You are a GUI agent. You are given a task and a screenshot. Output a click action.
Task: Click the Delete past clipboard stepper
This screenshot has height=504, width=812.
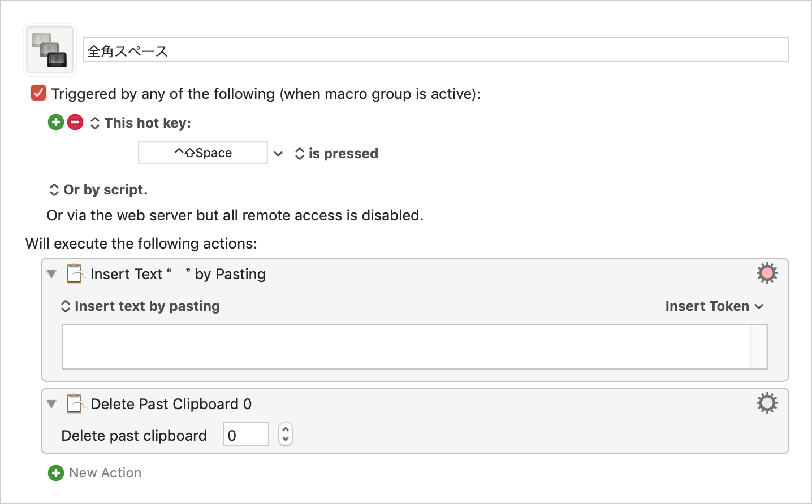286,435
